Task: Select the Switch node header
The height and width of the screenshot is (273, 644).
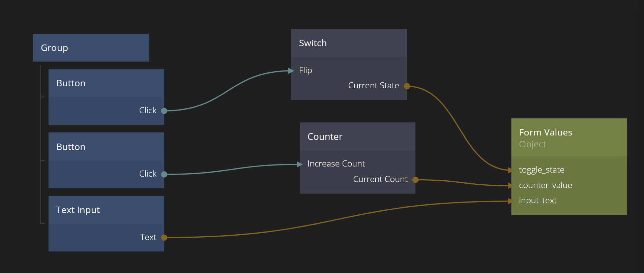Action: click(349, 43)
